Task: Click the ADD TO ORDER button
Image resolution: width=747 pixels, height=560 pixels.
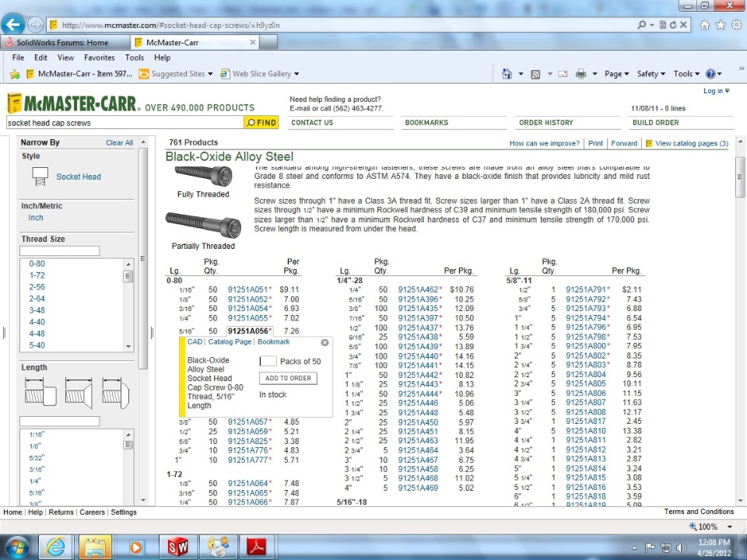Action: pyautogui.click(x=288, y=378)
